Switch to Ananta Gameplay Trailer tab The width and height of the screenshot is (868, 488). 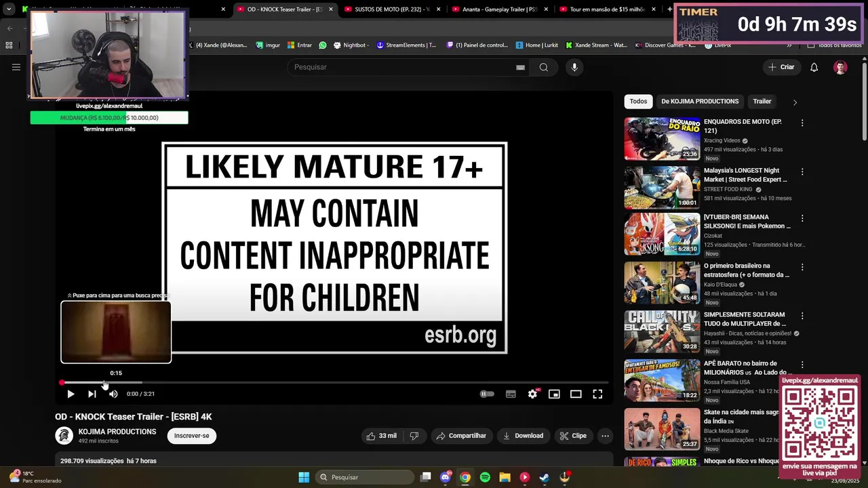pos(500,9)
